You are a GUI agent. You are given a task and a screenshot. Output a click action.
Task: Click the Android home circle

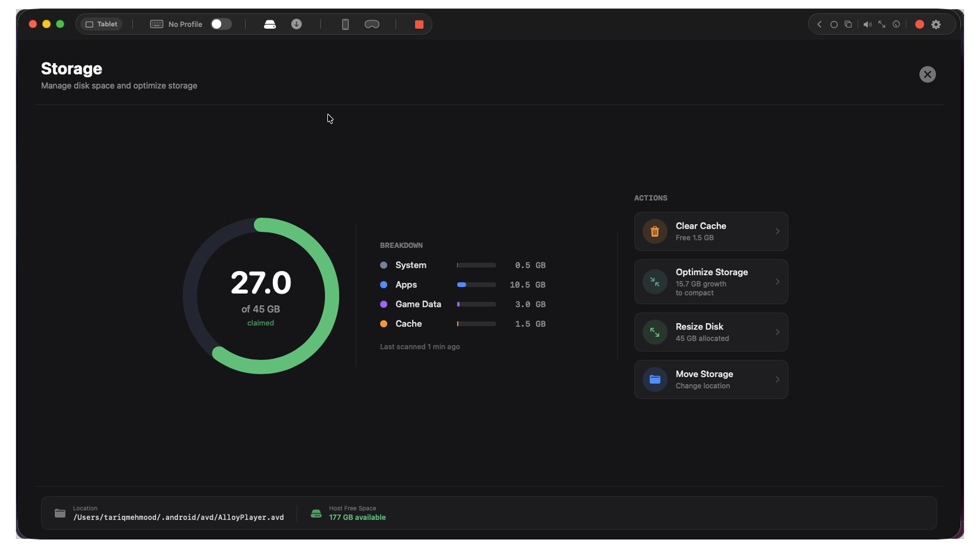click(834, 24)
